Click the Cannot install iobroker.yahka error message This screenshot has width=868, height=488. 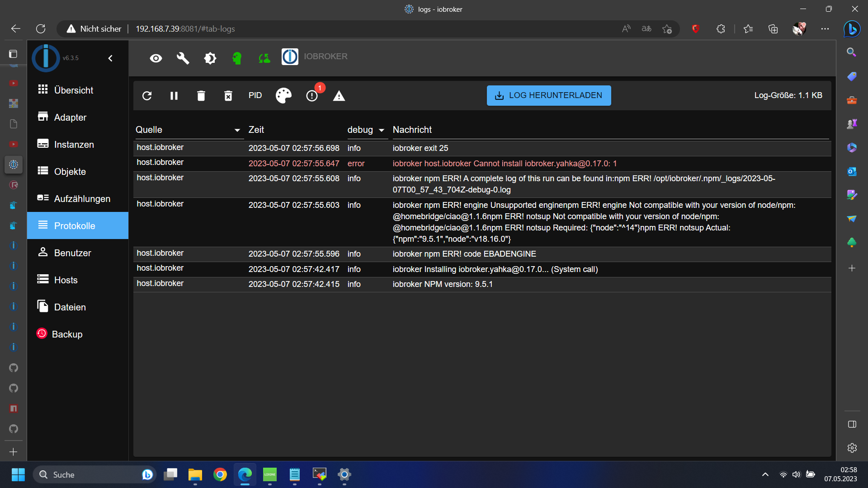tap(505, 164)
